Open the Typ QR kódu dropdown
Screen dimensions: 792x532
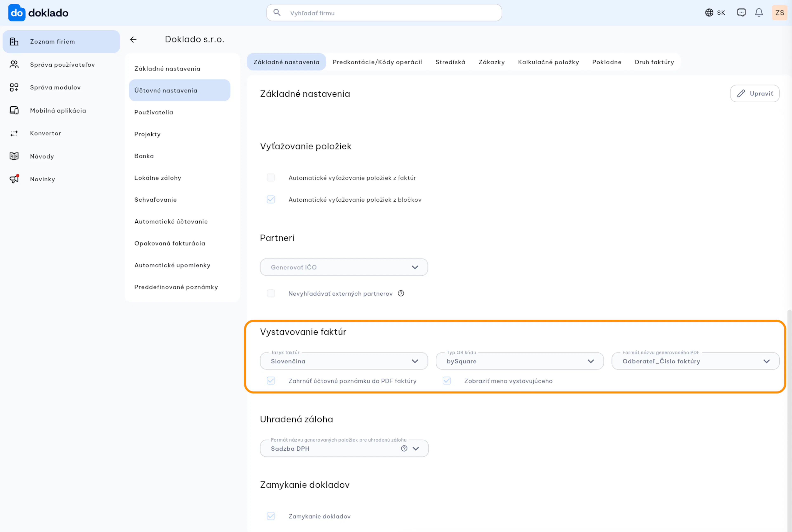tap(520, 361)
